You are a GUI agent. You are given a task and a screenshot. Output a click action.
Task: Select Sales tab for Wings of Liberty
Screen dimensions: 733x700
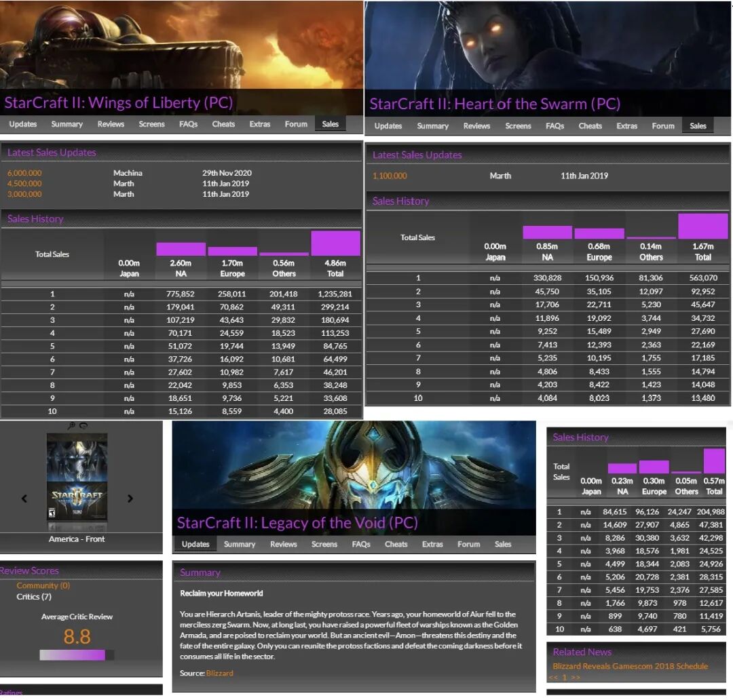coord(330,124)
